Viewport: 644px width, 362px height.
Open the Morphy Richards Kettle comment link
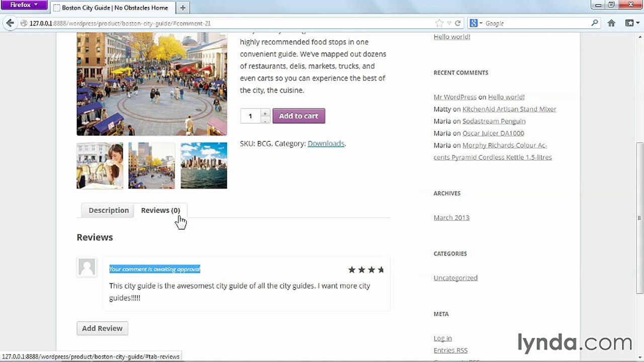[493, 151]
